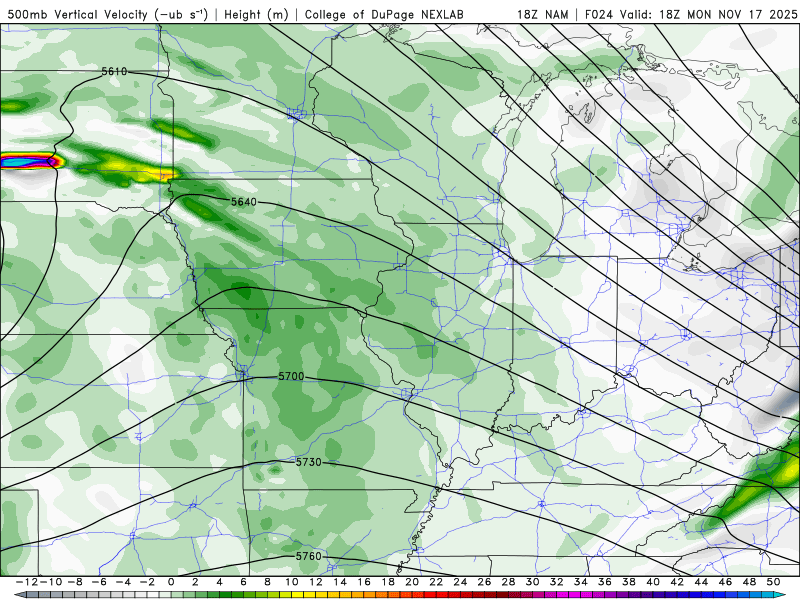Click the 12 color scale value
Image resolution: width=800 pixels, height=600 pixels.
coord(316,582)
